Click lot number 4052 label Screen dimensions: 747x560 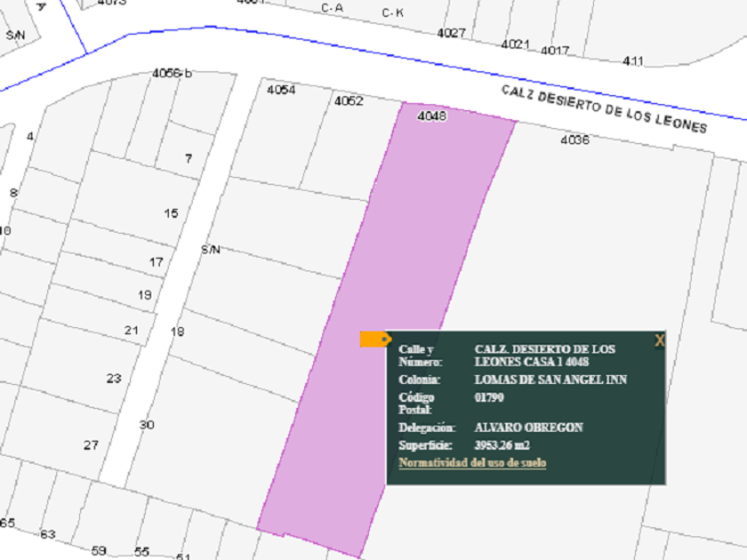[349, 101]
